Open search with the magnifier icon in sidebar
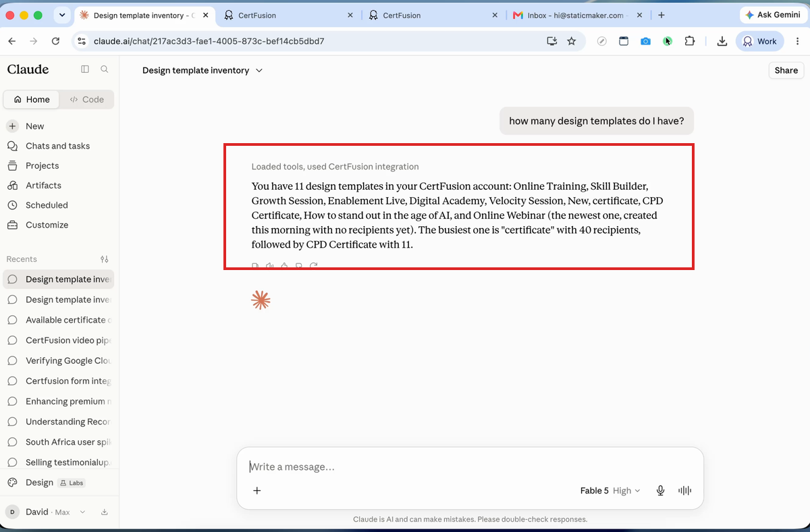The width and height of the screenshot is (810, 532). (105, 69)
